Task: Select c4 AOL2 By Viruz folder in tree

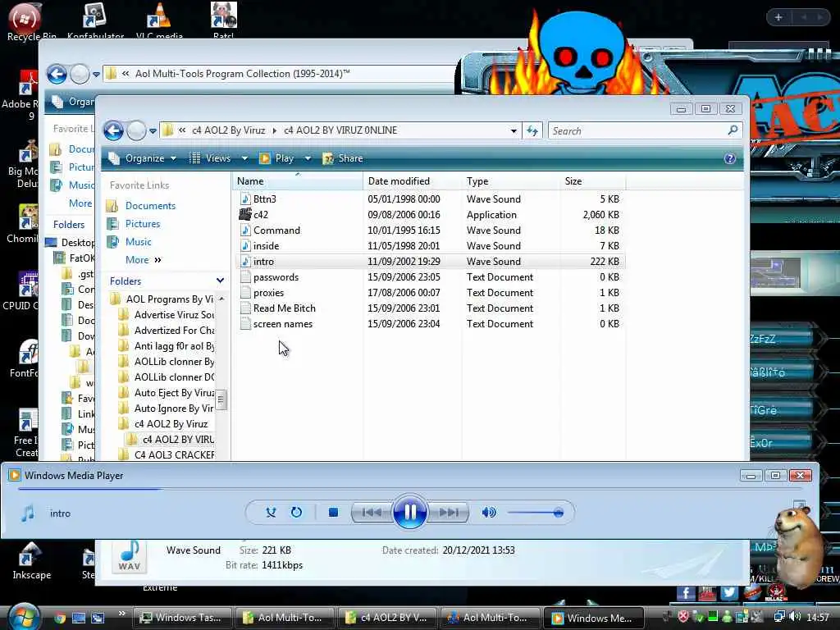Action: point(171,424)
